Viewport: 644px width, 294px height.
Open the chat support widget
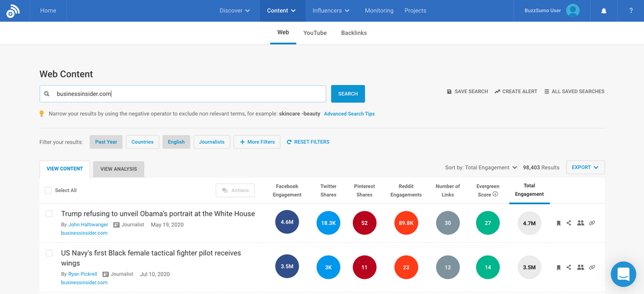[x=623, y=274]
